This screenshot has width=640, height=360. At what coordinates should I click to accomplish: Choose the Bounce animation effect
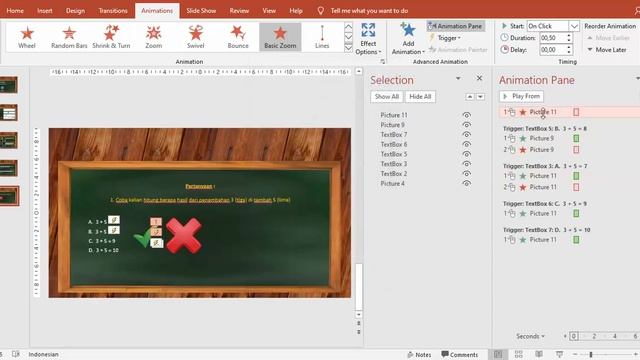tap(238, 37)
